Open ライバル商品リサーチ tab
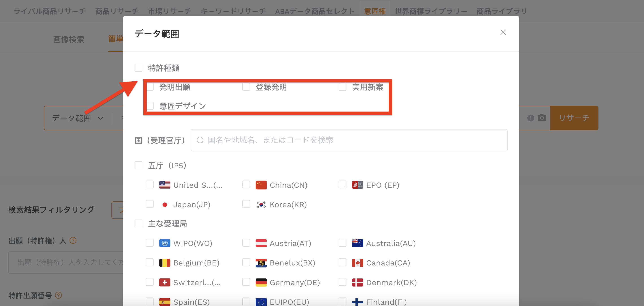 [x=50, y=11]
